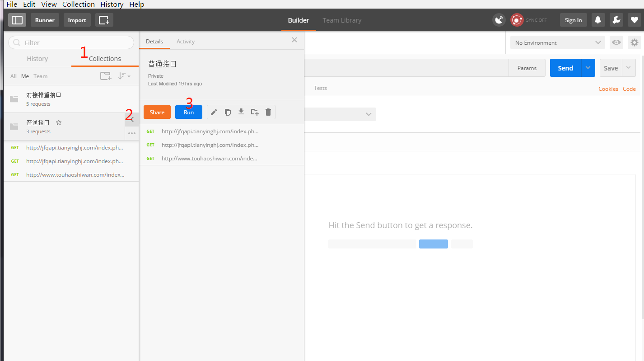Screen dimensions: 644x361
Task: Open first details panel jfqapi GET request
Action: click(x=222, y=131)
